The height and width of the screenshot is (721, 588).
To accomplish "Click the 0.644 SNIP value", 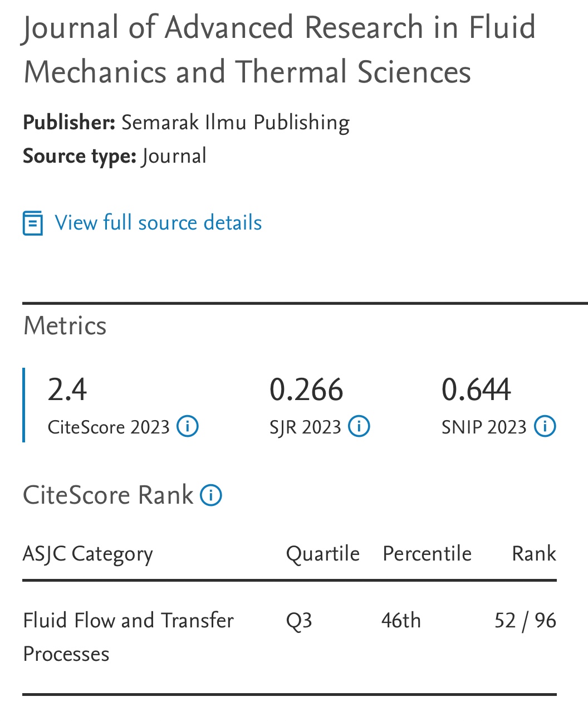I will [476, 389].
